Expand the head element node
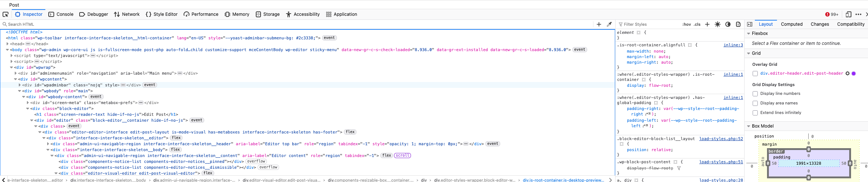Image resolution: width=868 pixels, height=182 pixels. pyautogui.click(x=8, y=44)
